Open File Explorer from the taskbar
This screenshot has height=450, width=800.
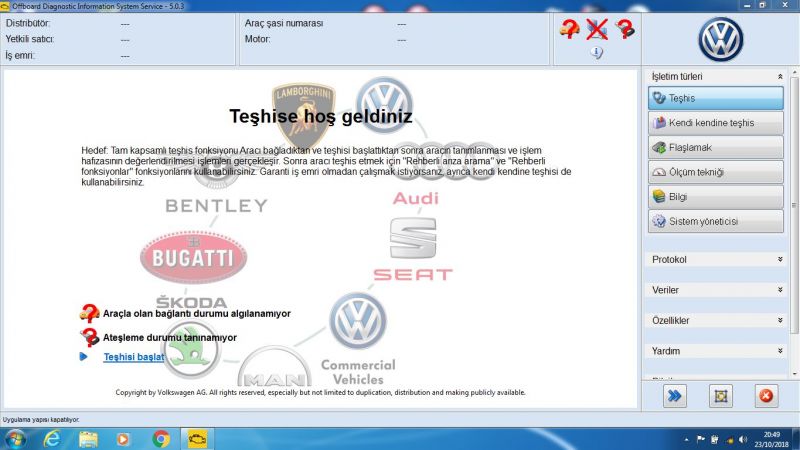pos(88,439)
